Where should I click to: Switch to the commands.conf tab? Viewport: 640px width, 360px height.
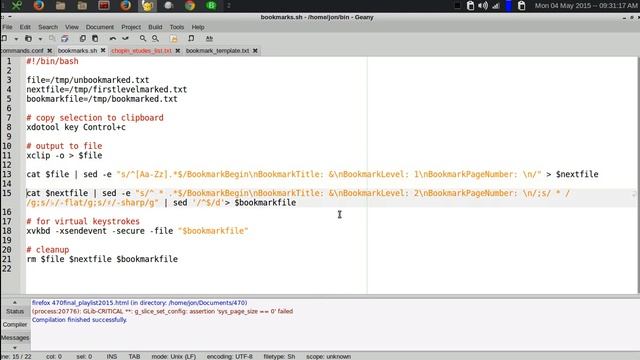[x=22, y=51]
